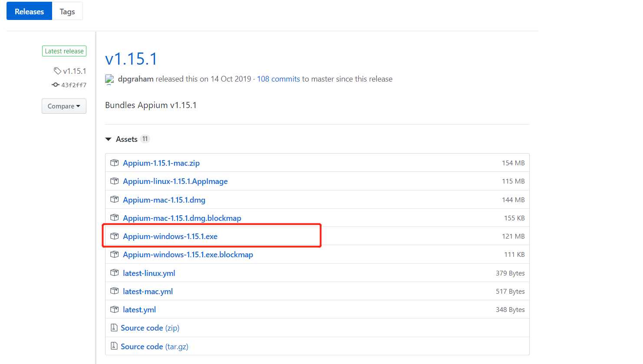Download Appium-mac-1.15.1.dmg.blockmap
The image size is (643, 364).
point(182,218)
